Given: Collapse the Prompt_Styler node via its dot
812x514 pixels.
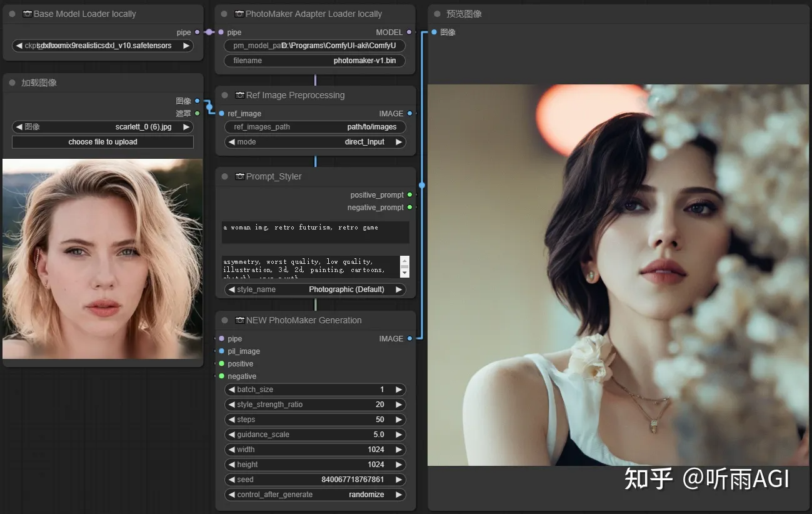Looking at the screenshot, I should pyautogui.click(x=224, y=176).
